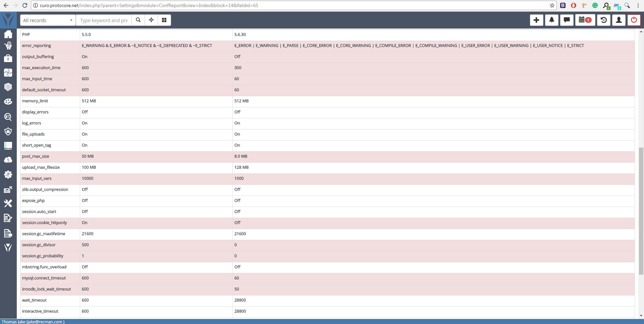Image resolution: width=644 pixels, height=324 pixels.
Task: Reload the page in the browser
Action: [25, 5]
